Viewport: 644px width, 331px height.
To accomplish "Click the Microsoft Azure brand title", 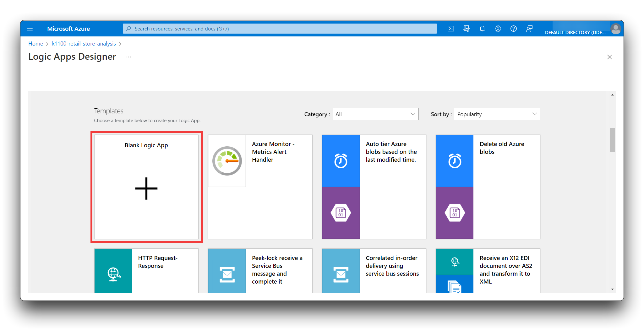I will tap(68, 29).
